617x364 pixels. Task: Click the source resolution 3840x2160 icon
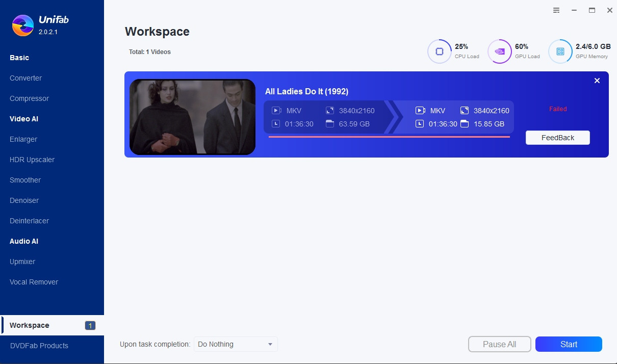pos(329,111)
